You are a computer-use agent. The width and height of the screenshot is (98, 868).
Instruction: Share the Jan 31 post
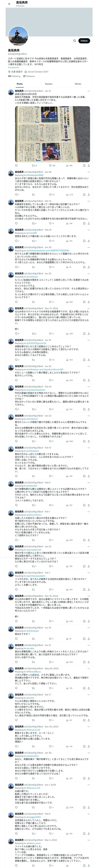[89, 166]
